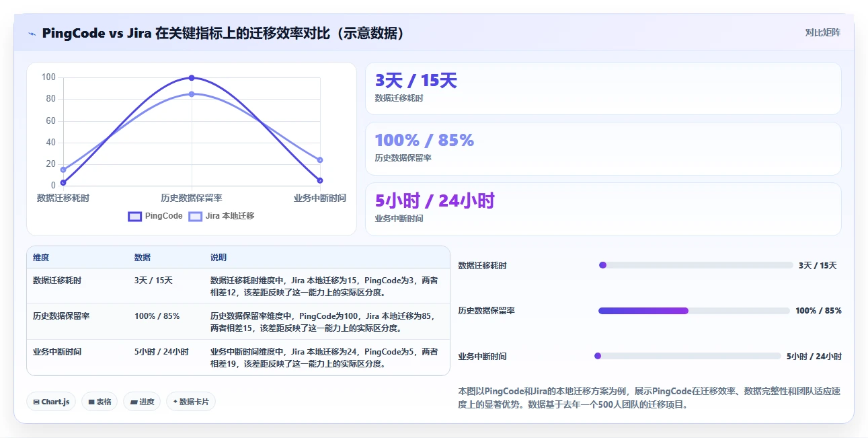
Task: Click the 业务中断时间 progress bar
Action: [688, 356]
